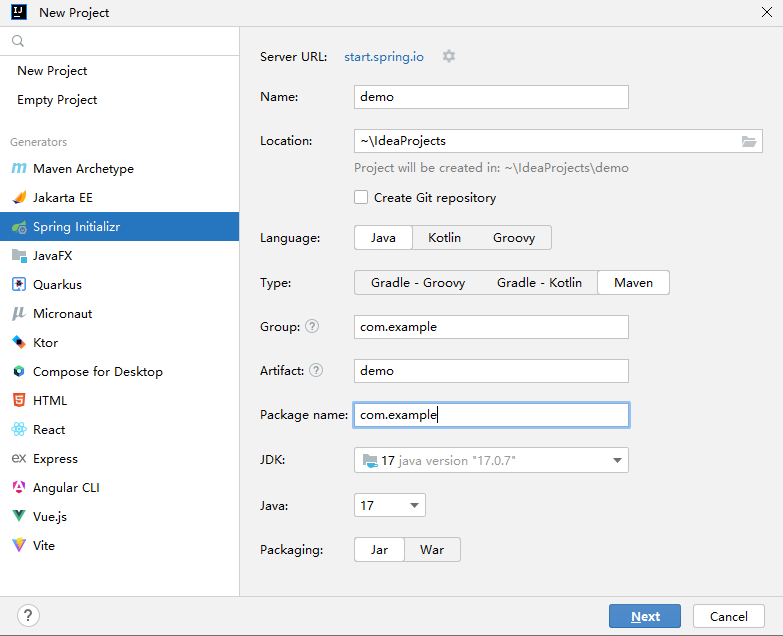
Task: Click into the Artifact text field
Action: [491, 371]
